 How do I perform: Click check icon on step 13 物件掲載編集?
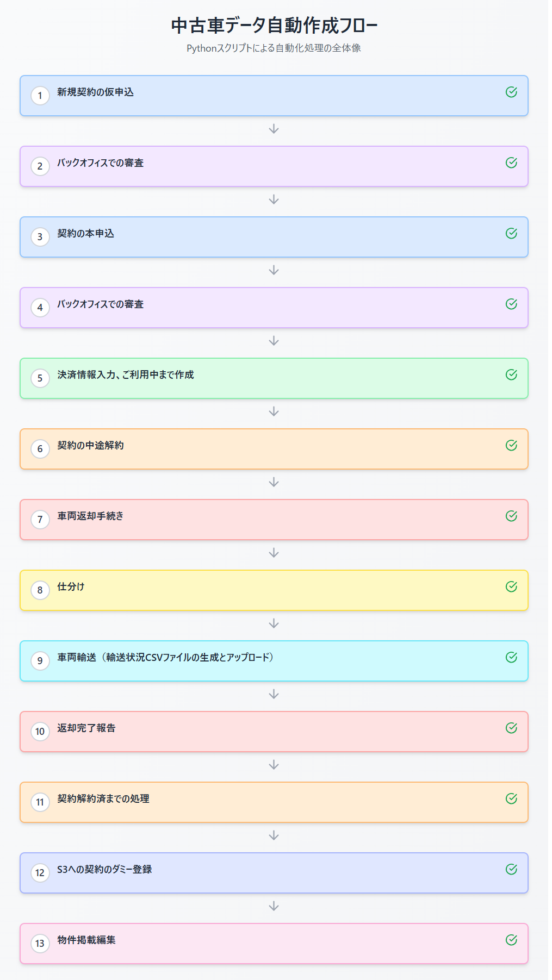511,940
